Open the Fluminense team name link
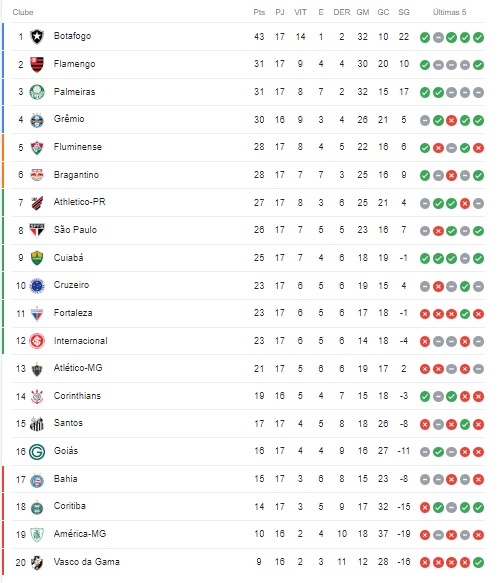 point(78,147)
